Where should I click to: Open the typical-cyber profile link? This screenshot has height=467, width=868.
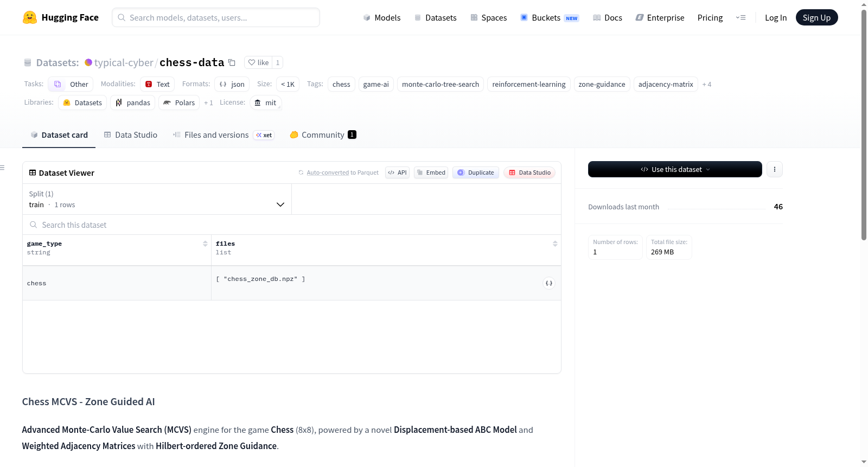point(124,62)
